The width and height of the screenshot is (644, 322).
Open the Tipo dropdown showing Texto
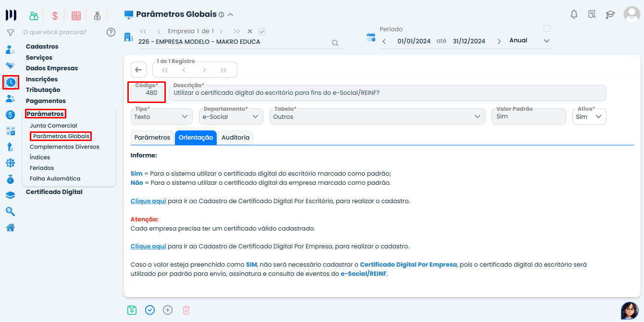coord(161,116)
